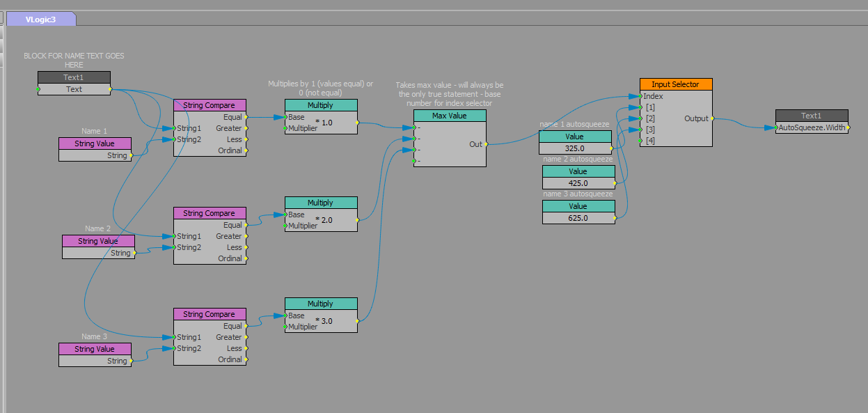Click the * 1.0 multiplier value
Viewport: 868px width, 413px height.
coord(324,123)
